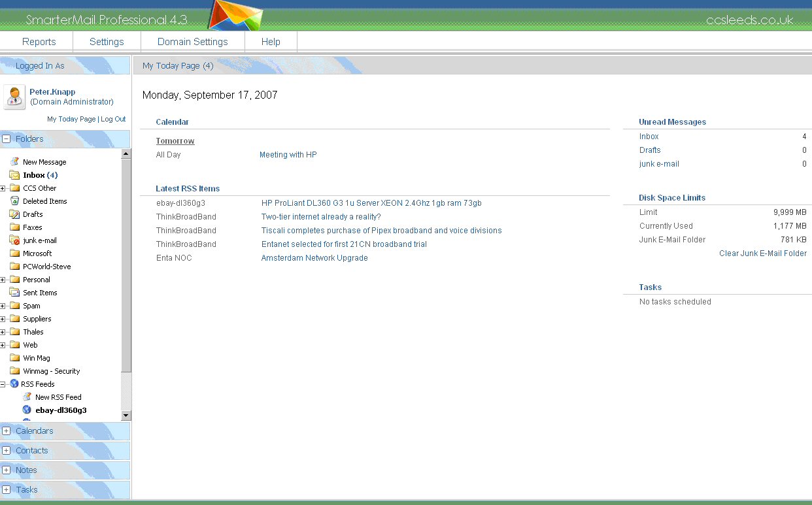This screenshot has height=505, width=812.
Task: Expand the Spam folder tree node
Action: coord(3,306)
